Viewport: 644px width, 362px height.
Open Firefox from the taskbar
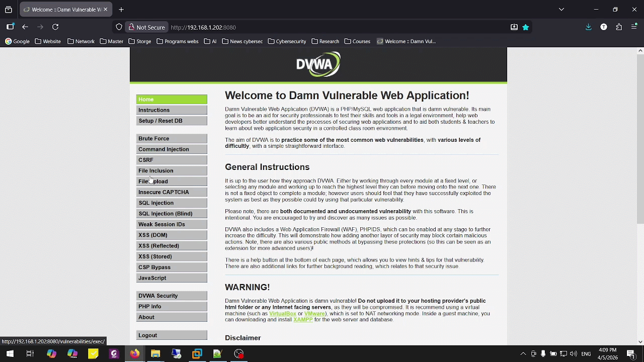pyautogui.click(x=134, y=354)
